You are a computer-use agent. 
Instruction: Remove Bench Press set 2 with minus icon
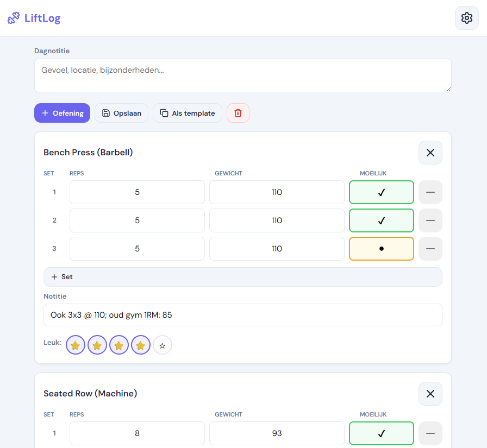pos(430,220)
